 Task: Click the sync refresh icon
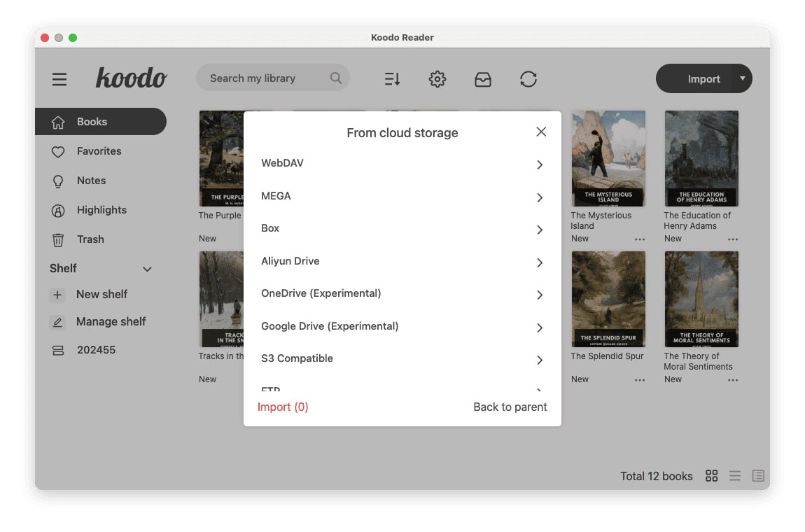[x=528, y=79]
